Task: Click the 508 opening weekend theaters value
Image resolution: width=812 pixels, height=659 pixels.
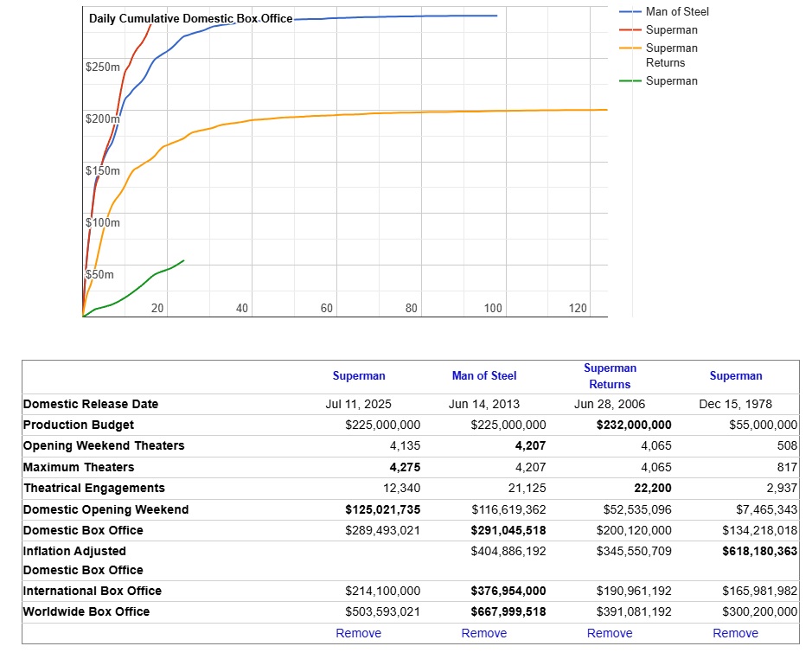Action: [x=787, y=445]
